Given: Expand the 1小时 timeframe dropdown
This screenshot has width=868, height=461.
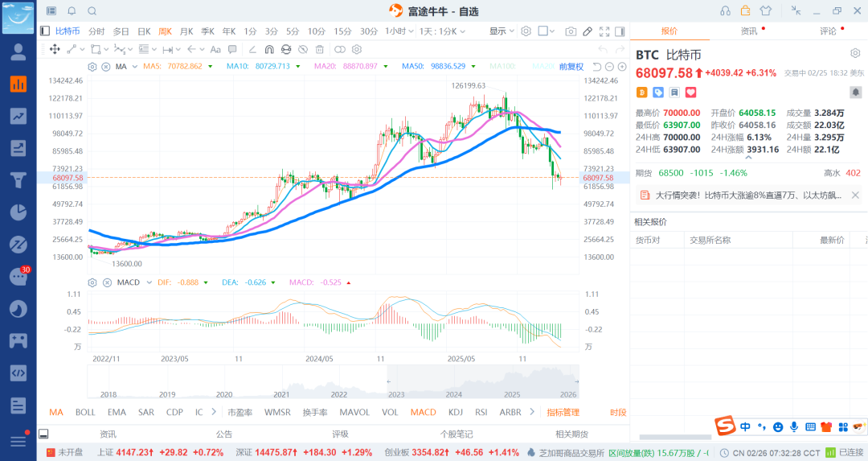Looking at the screenshot, I should tap(399, 31).
